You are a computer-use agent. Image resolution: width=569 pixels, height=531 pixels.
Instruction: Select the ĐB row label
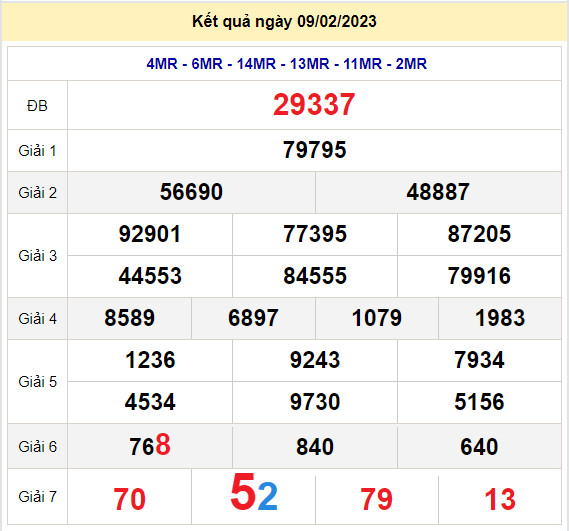tap(37, 106)
